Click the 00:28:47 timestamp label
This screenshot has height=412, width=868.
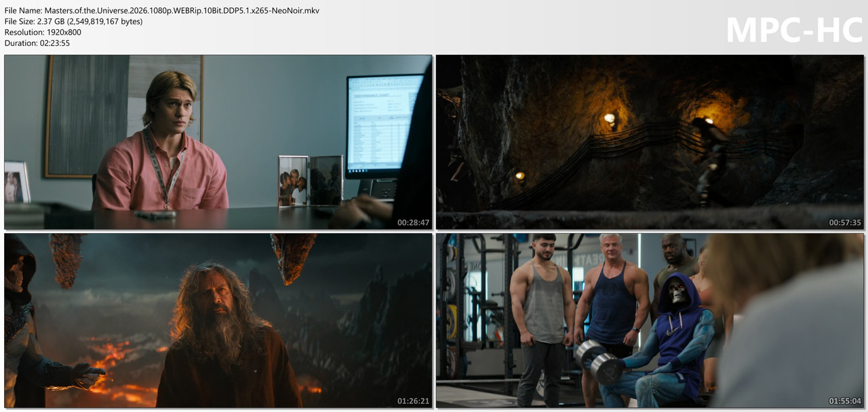pos(413,222)
